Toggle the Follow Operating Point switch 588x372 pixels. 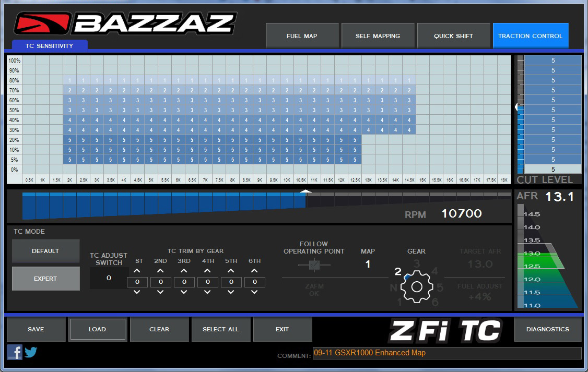[314, 266]
